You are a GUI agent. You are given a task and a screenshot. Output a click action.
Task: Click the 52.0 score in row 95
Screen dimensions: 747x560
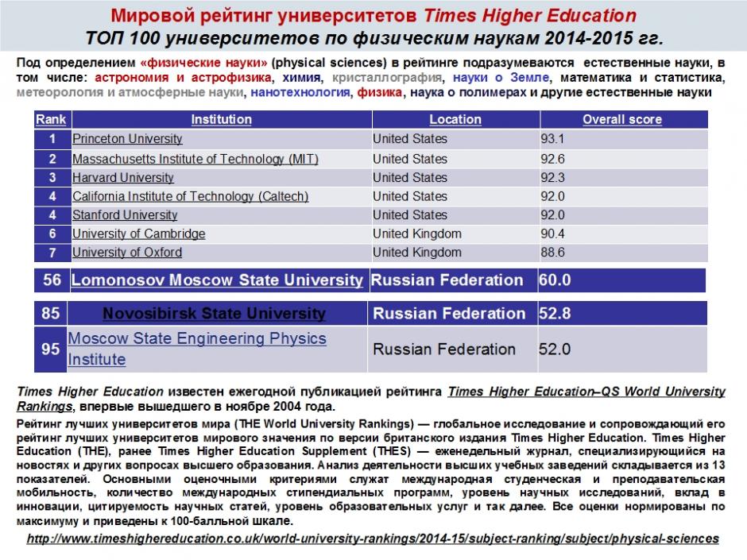click(x=555, y=349)
